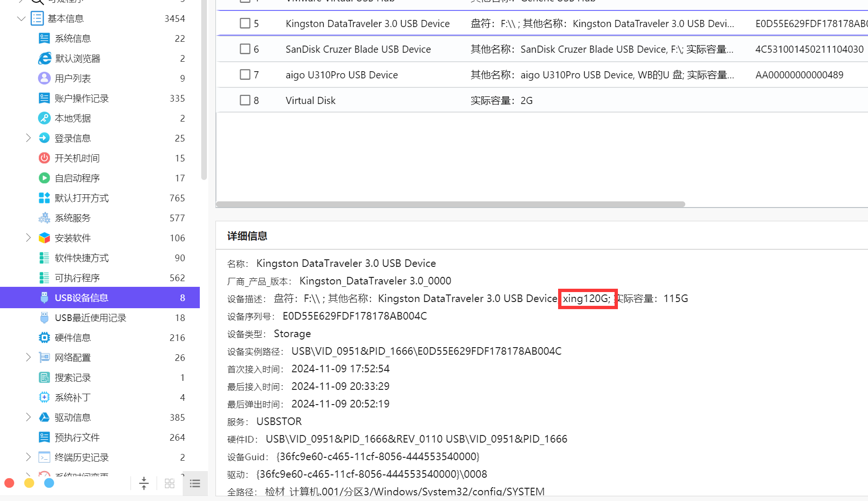Open USB最近使用记录 item

coord(91,318)
